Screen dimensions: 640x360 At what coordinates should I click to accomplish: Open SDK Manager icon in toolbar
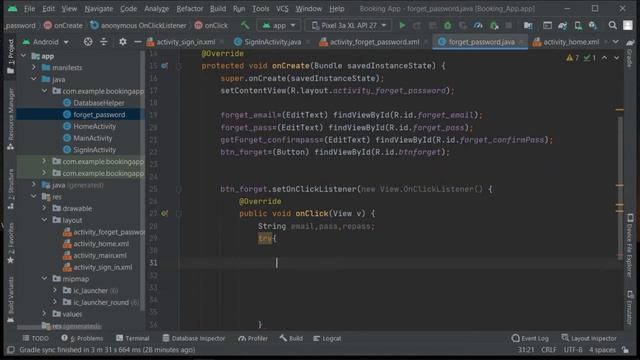coord(593,25)
